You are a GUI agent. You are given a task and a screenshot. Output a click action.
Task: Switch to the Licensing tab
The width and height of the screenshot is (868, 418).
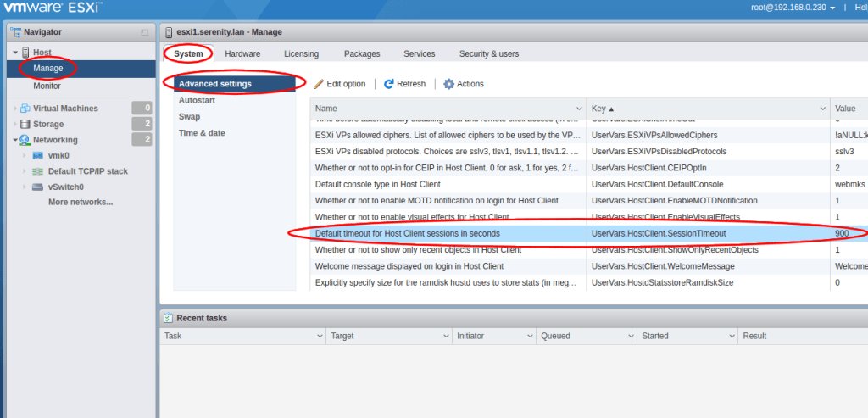(301, 53)
